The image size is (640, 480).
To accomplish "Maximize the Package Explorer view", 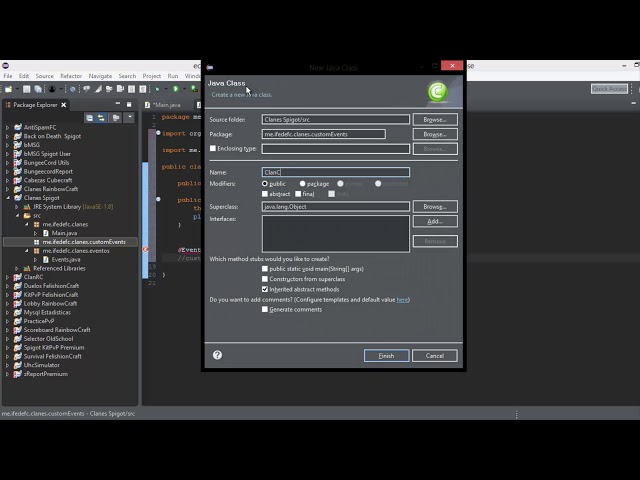I will pos(129,104).
